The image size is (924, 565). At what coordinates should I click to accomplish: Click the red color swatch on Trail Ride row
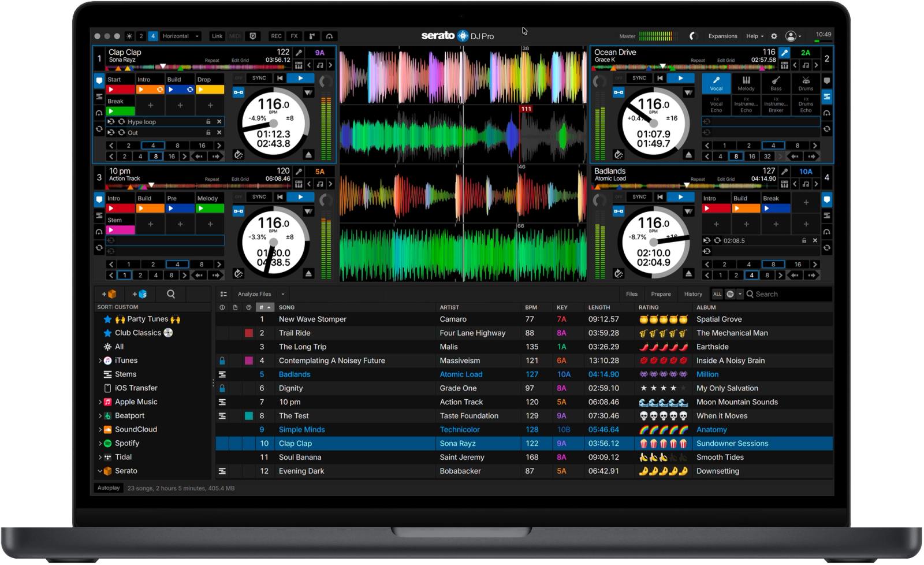pyautogui.click(x=249, y=333)
